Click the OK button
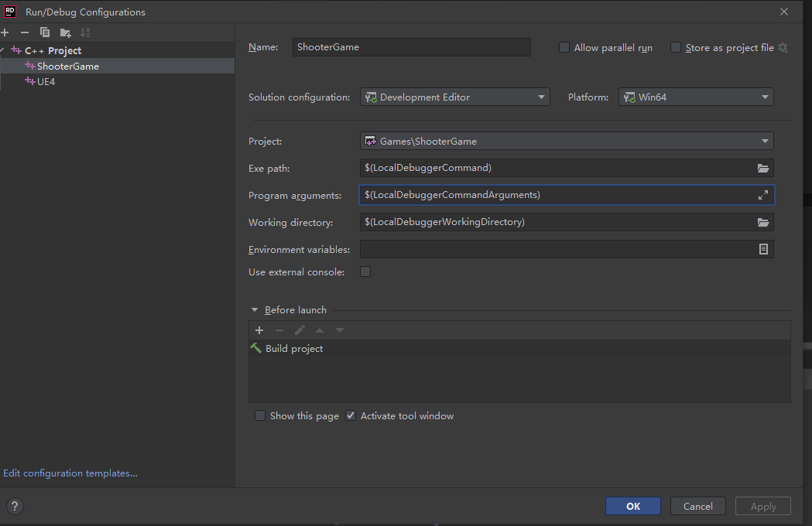Viewport: 812px width, 526px height. [x=633, y=507]
